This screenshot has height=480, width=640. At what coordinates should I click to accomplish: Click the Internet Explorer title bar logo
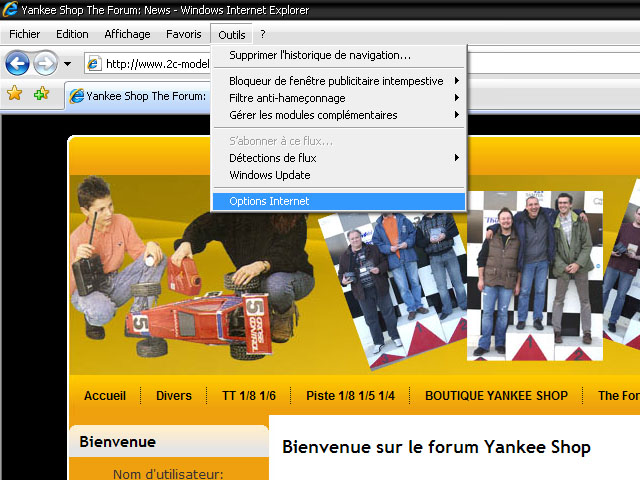(x=10, y=9)
